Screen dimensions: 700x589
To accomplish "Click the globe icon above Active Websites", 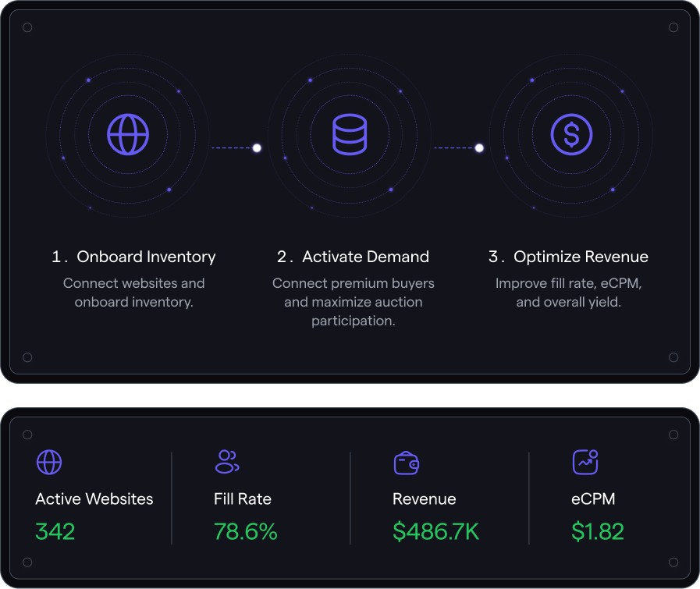I will [49, 463].
